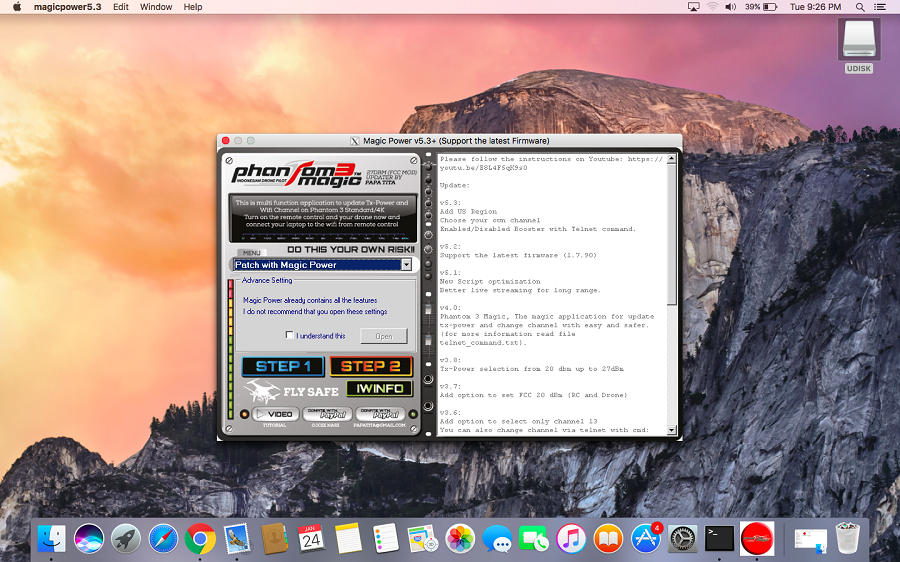Click the changelog vertical scrollbar thumb

[x=671, y=234]
